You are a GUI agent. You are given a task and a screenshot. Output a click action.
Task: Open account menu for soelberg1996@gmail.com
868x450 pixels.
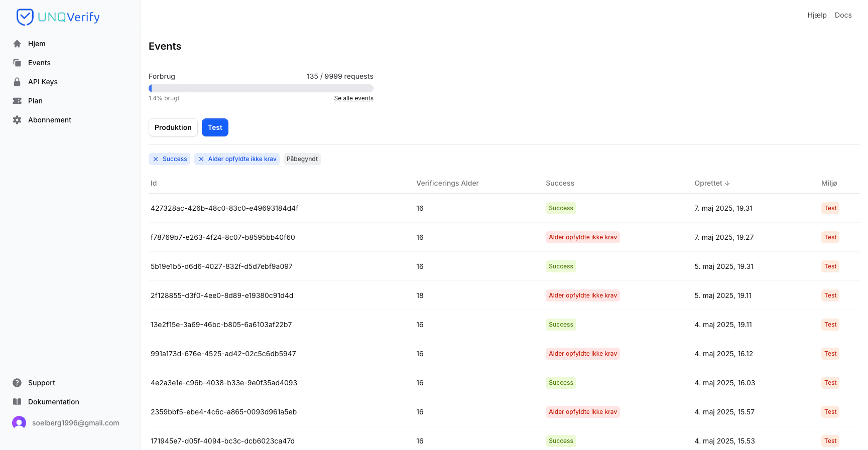pos(75,423)
